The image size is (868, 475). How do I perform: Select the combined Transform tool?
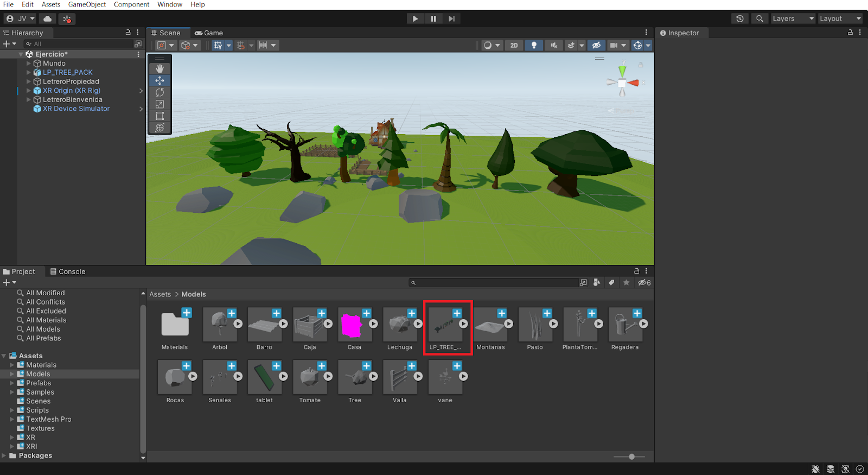(x=159, y=128)
